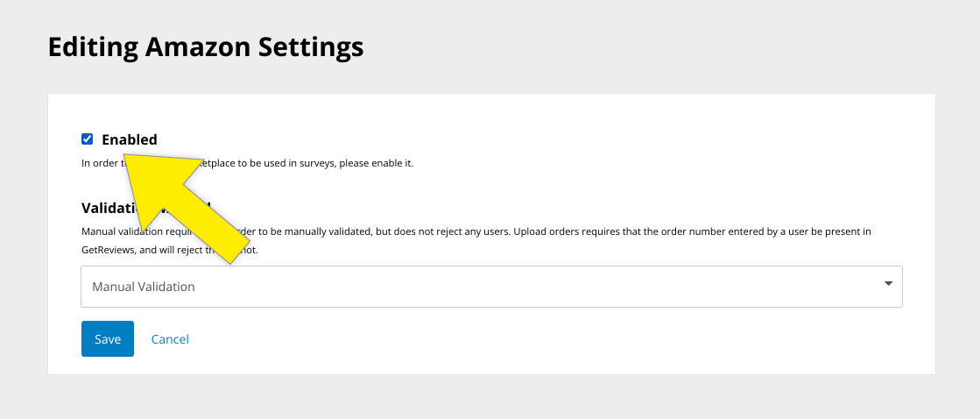Click the dropdown caret arrow
Viewport: 980px width, 419px height.
coord(888,284)
